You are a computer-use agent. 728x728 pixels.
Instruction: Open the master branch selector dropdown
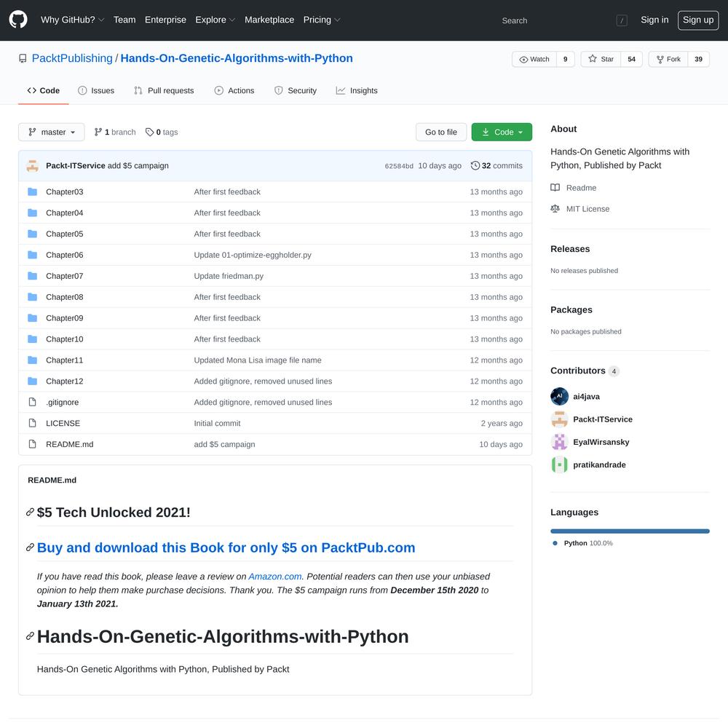52,132
